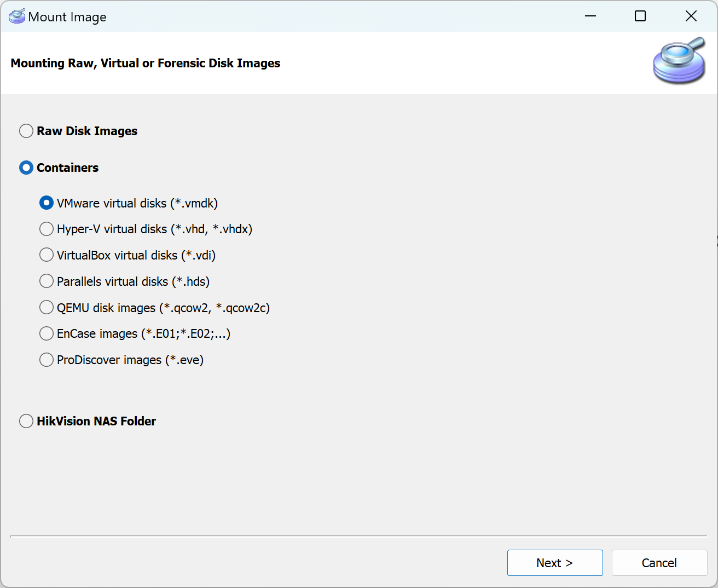This screenshot has width=718, height=588.
Task: Select the Raw Disk Images option
Action: tap(26, 131)
